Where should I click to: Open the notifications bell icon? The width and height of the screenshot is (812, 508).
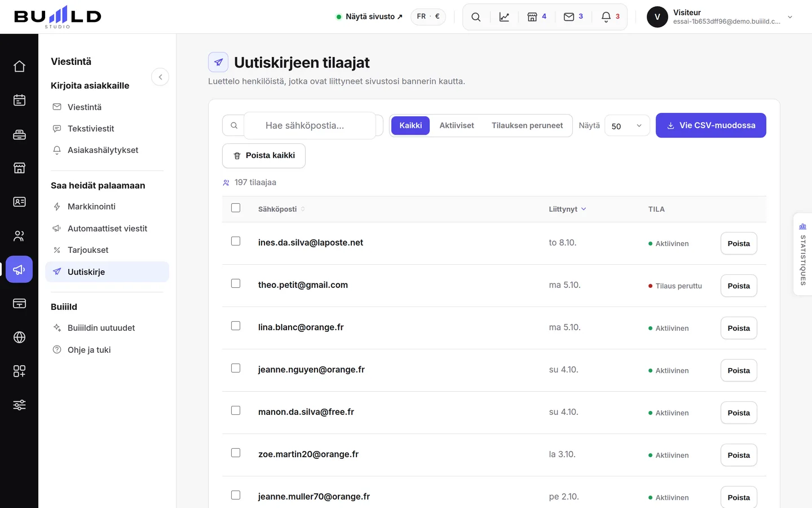click(610, 17)
